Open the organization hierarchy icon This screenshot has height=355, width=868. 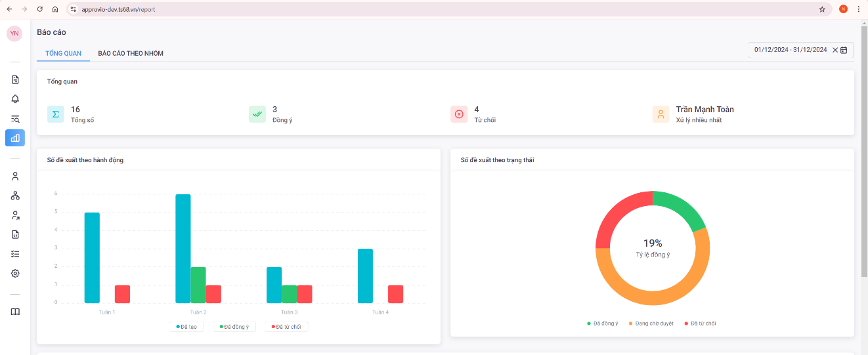(15, 196)
